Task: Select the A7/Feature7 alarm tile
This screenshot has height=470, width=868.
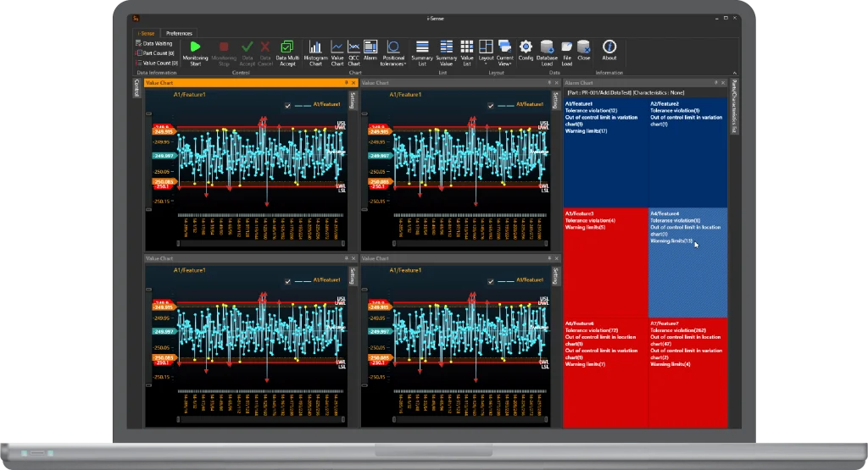Action: pos(687,373)
